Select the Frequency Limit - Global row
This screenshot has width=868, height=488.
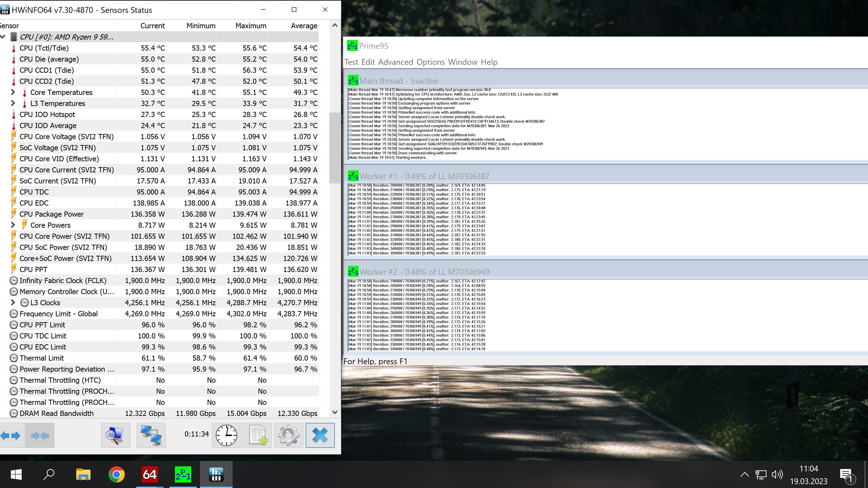click(159, 314)
